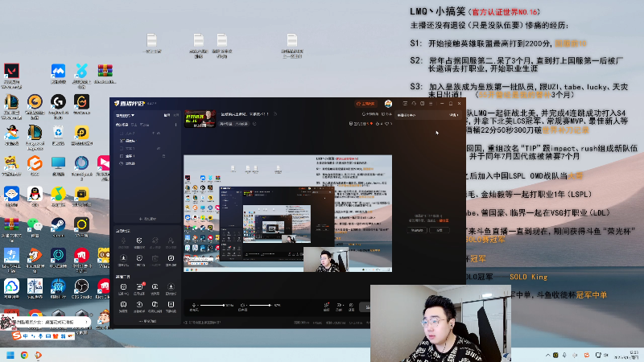The width and height of the screenshot is (644, 362).
Task: Open the three-dot menu in the sources panel
Action: point(175,125)
